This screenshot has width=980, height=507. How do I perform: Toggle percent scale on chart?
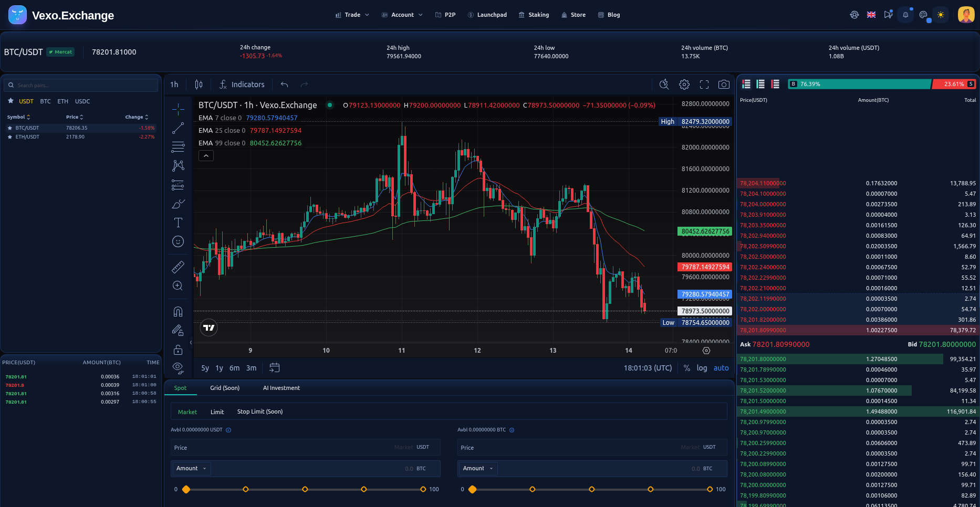tap(687, 368)
